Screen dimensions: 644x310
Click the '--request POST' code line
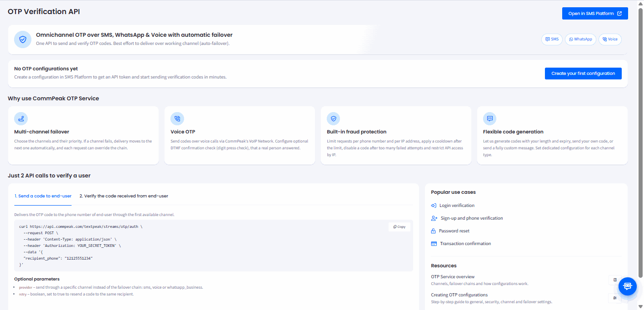point(41,232)
